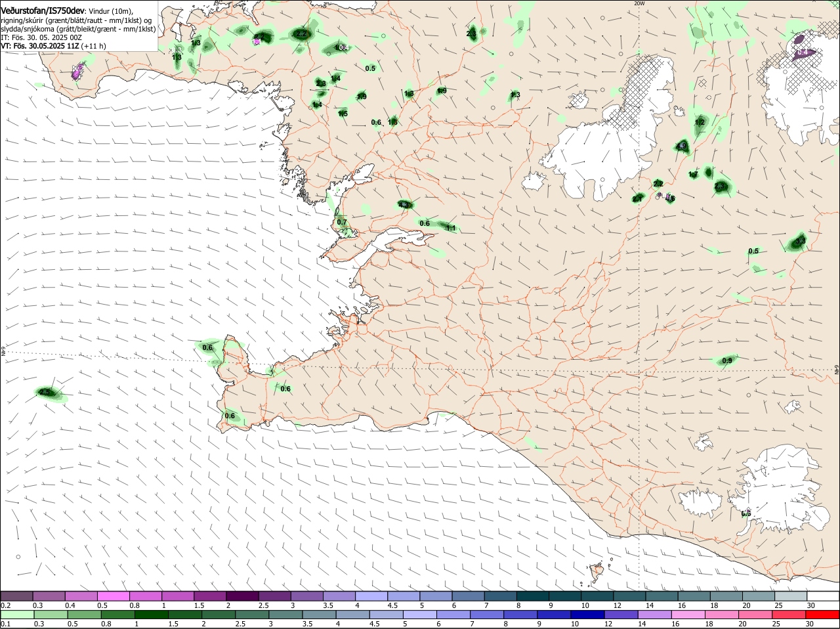
Task: Click the snow legend swatch labeled 0.2
Action: pos(16,596)
